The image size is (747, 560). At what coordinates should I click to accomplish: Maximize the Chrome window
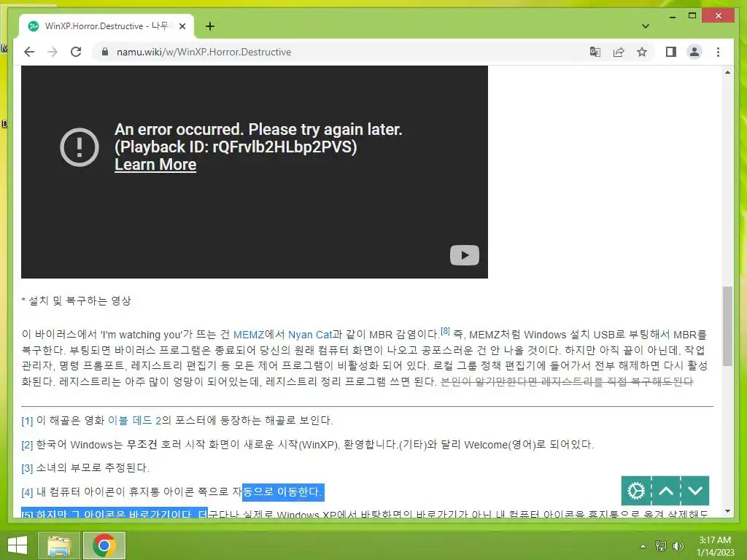coord(692,16)
